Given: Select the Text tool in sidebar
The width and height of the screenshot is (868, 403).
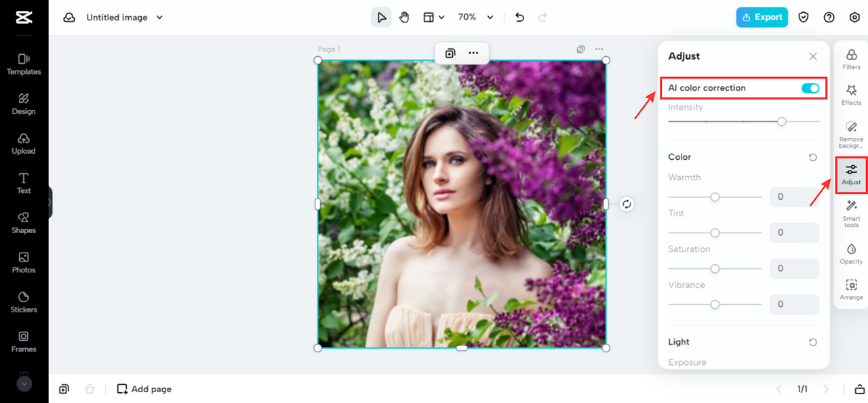Looking at the screenshot, I should (x=24, y=183).
